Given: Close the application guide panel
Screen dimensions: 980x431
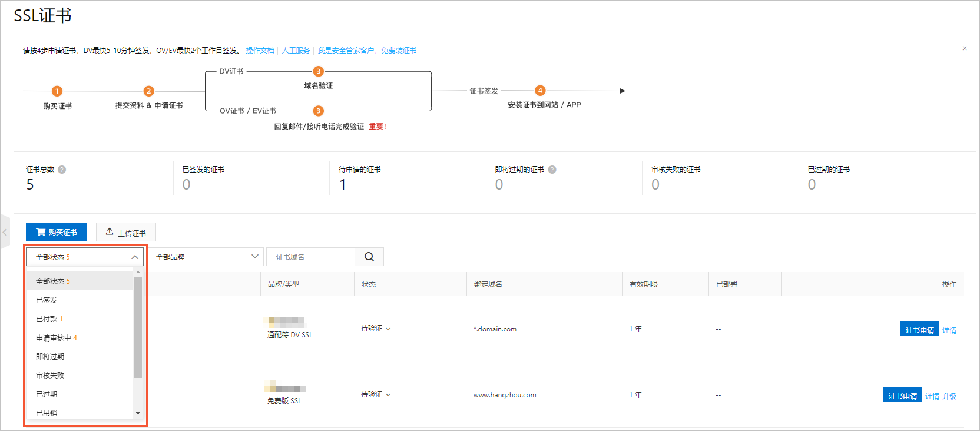Looking at the screenshot, I should [965, 48].
